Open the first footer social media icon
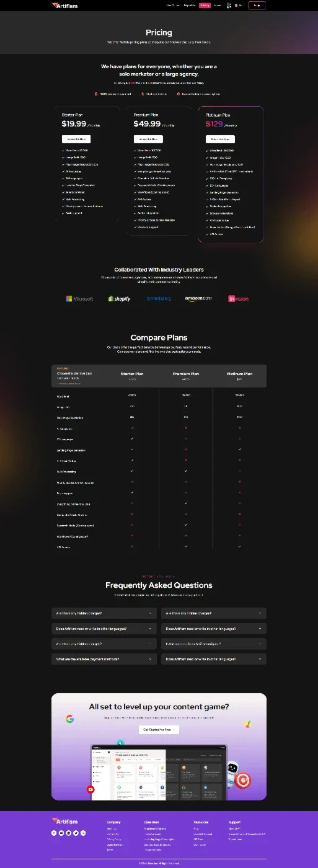 (x=54, y=833)
